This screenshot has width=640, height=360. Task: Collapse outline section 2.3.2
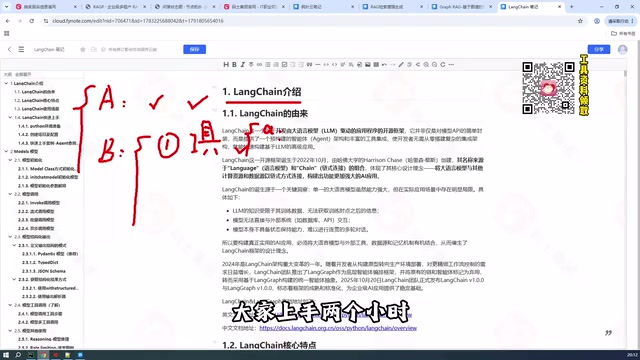coord(14,280)
